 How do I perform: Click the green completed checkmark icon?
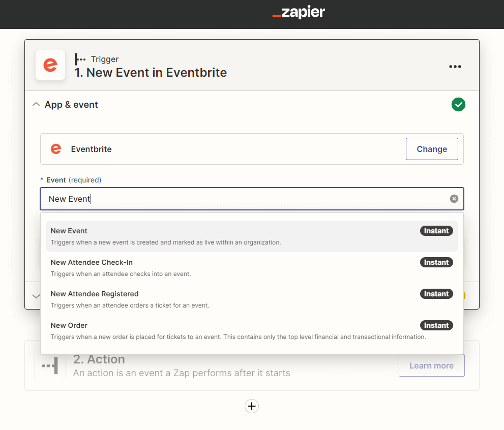tap(458, 104)
